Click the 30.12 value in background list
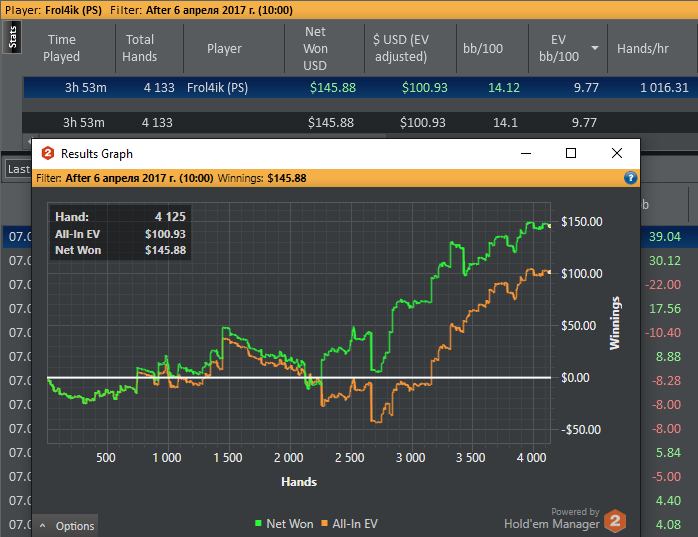This screenshot has width=698, height=537. [x=665, y=260]
